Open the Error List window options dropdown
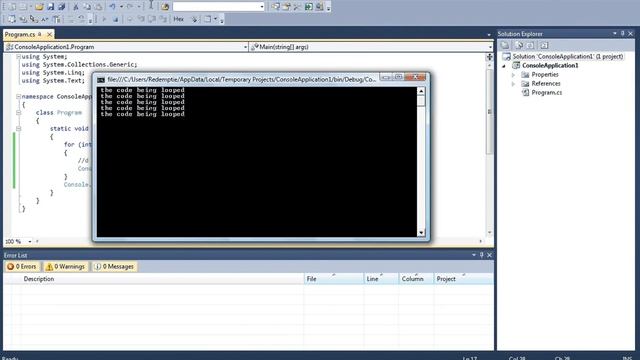Screen dimensions: 640x360 [474, 255]
